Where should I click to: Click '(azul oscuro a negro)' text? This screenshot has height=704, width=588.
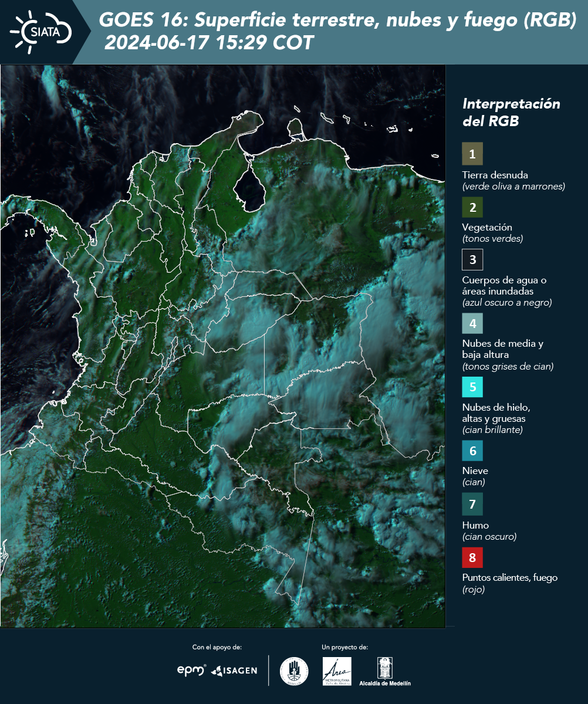coord(507,303)
